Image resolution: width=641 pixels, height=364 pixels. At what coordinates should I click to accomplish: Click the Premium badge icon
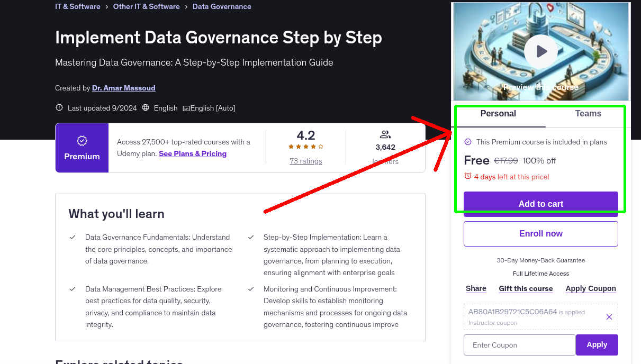click(82, 141)
